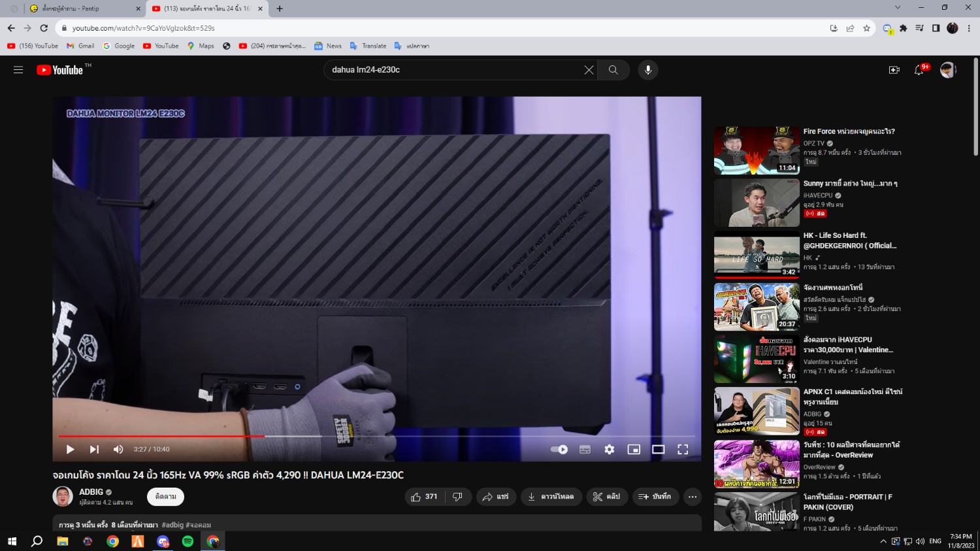
Task: Like the video with 371 likes
Action: click(424, 497)
